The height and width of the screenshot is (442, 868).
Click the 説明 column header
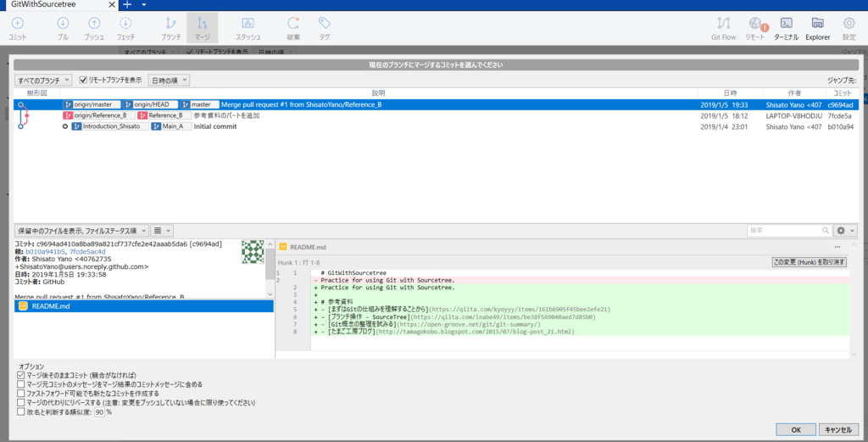[379, 93]
